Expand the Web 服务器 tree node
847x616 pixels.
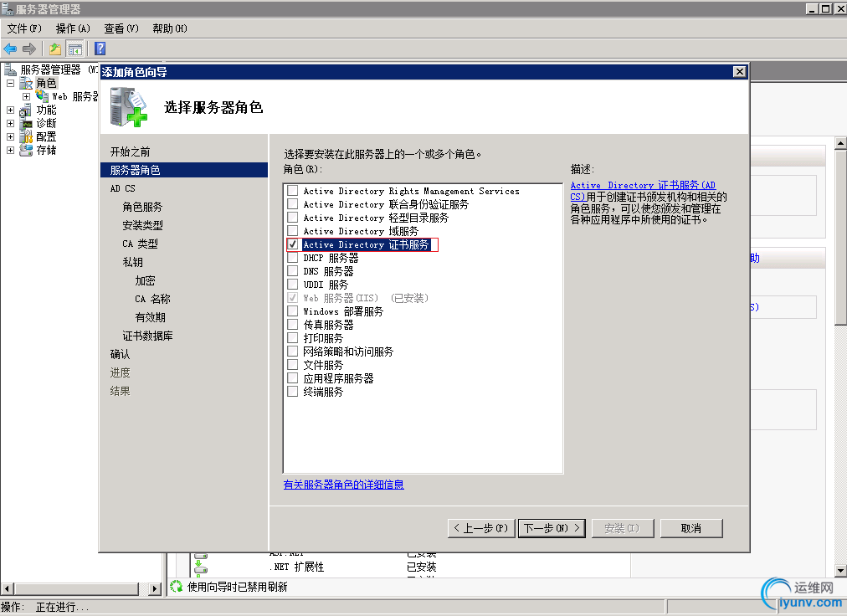pos(25,96)
